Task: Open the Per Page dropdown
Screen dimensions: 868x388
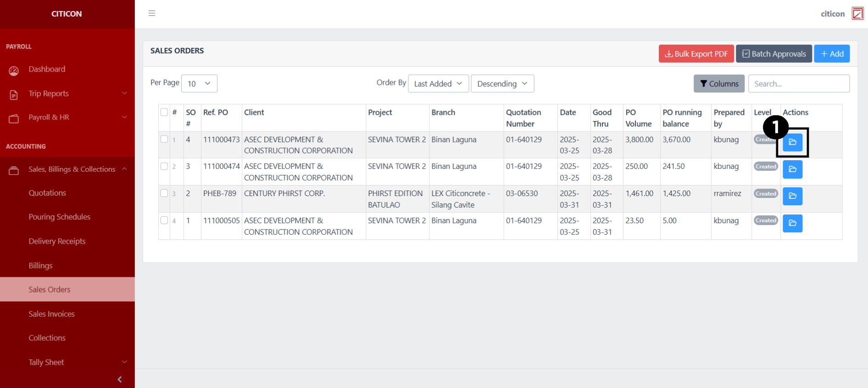Action: (199, 84)
